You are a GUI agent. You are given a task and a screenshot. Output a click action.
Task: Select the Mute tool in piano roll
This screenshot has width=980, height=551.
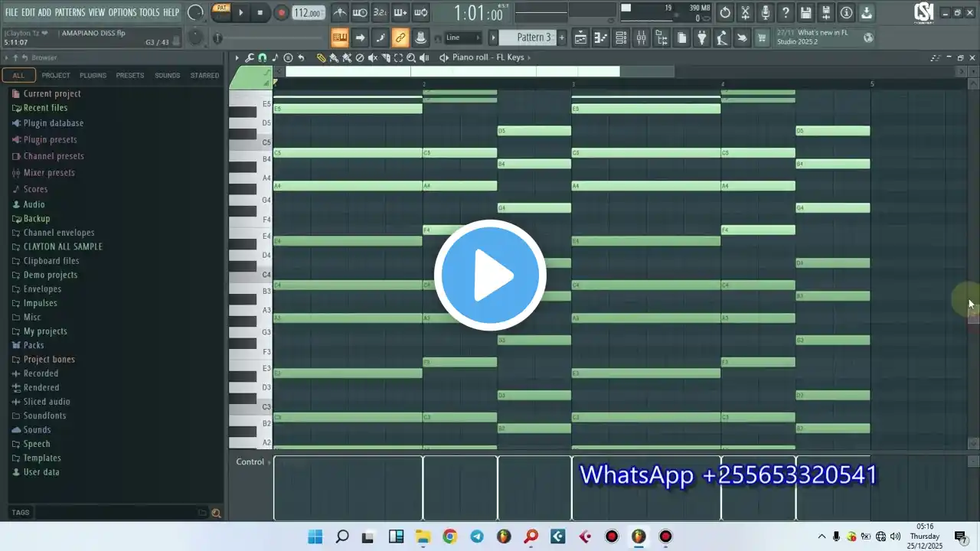pyautogui.click(x=373, y=57)
